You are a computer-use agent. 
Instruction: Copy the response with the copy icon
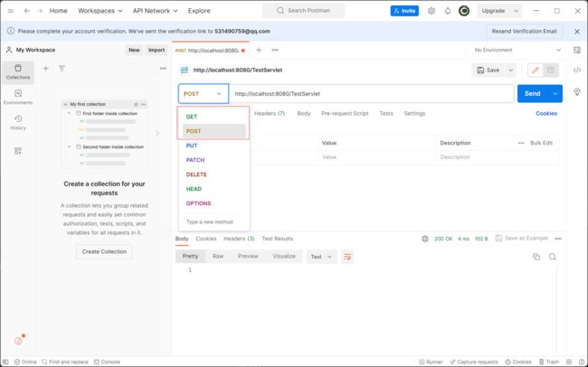(x=536, y=257)
